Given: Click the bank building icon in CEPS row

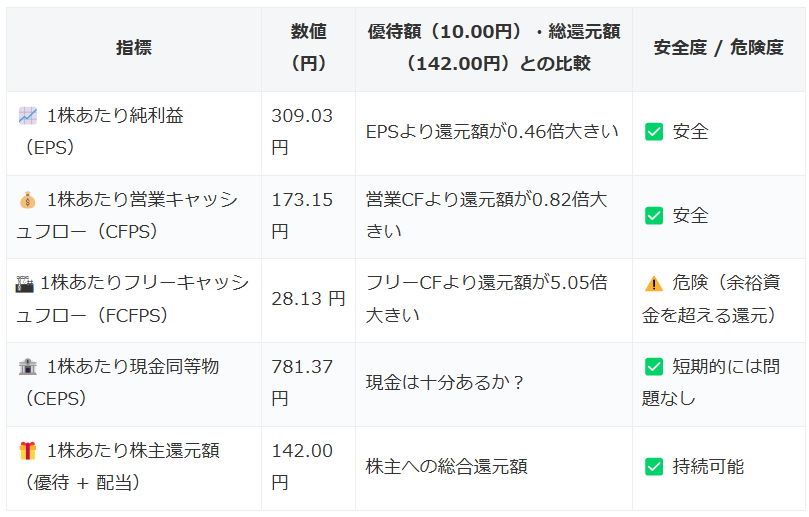Looking at the screenshot, I should (x=27, y=367).
